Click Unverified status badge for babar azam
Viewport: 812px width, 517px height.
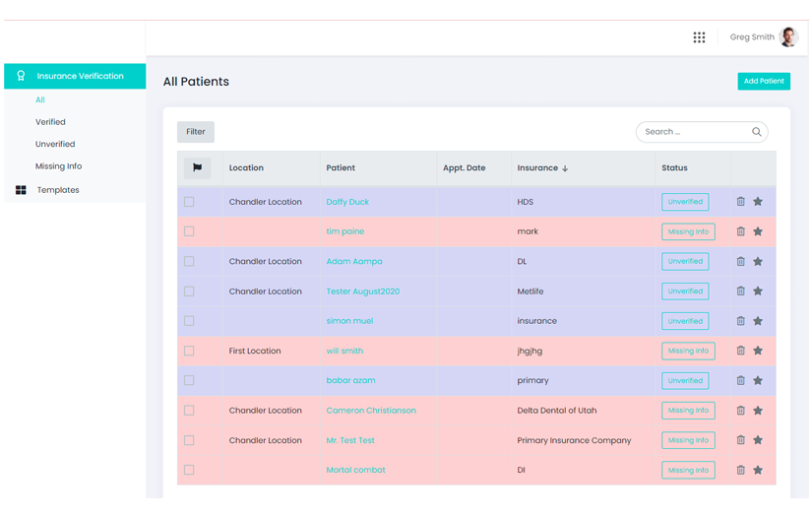pos(685,381)
